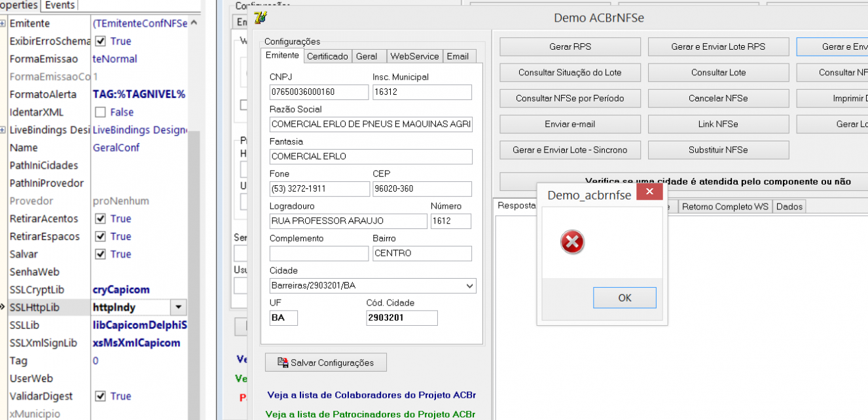Select the Events tab in inspector
This screenshot has width=868, height=420.
click(x=60, y=5)
